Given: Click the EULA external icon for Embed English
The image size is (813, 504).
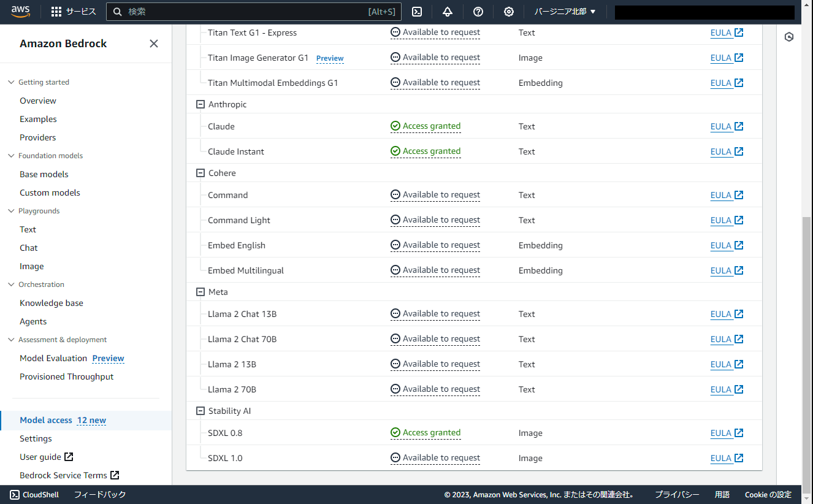Looking at the screenshot, I should click(739, 245).
